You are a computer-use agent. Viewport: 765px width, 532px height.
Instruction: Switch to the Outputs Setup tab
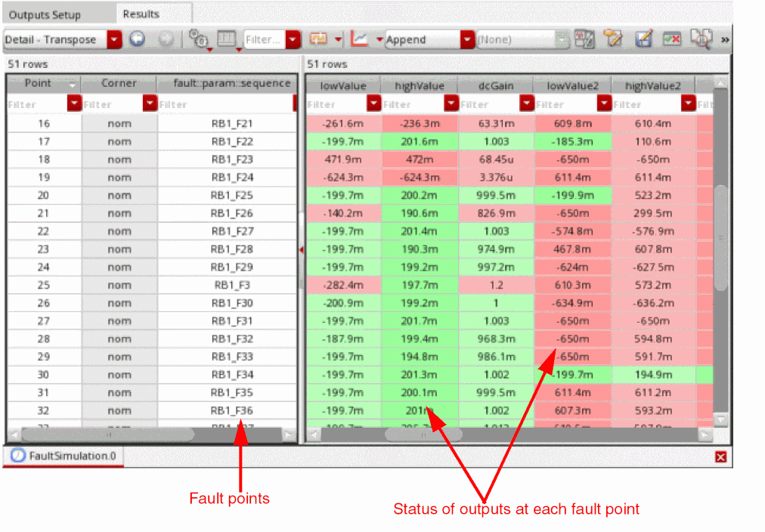[x=45, y=14]
